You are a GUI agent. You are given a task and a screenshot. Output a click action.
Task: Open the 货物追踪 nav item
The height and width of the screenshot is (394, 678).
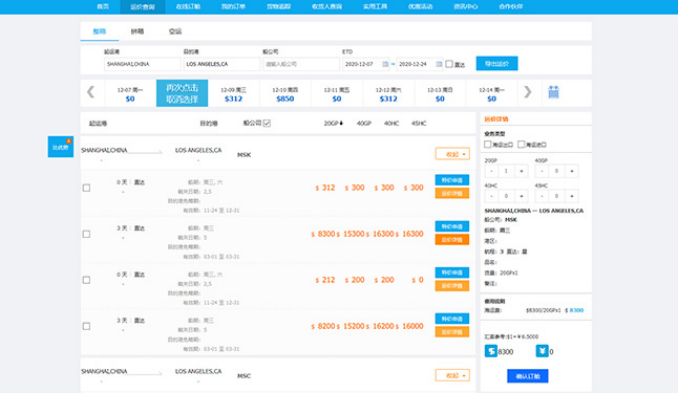click(x=279, y=6)
